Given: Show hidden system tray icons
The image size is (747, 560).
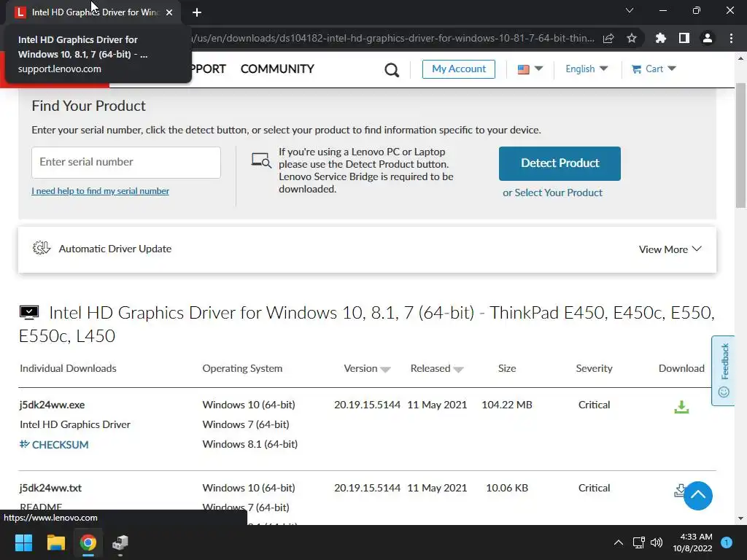Looking at the screenshot, I should [619, 542].
